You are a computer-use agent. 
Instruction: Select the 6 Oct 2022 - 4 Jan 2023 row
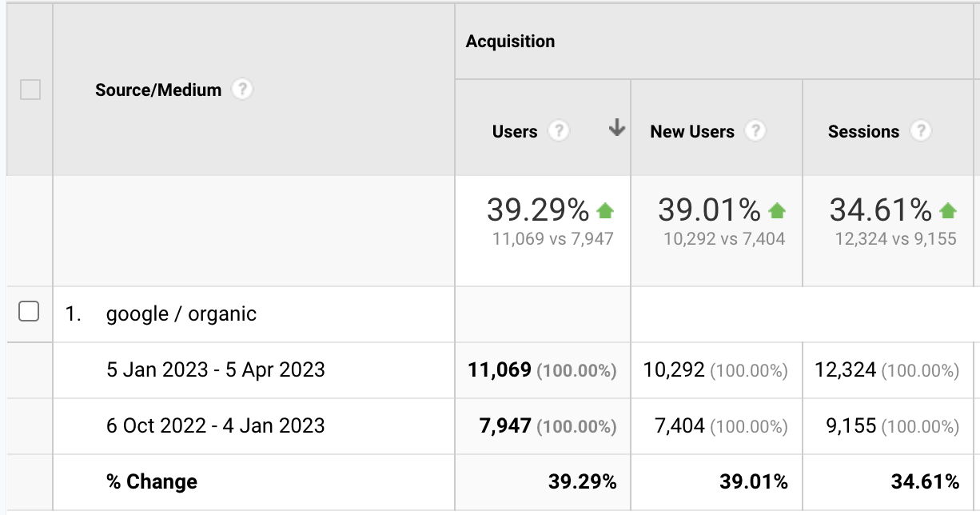[x=216, y=425]
